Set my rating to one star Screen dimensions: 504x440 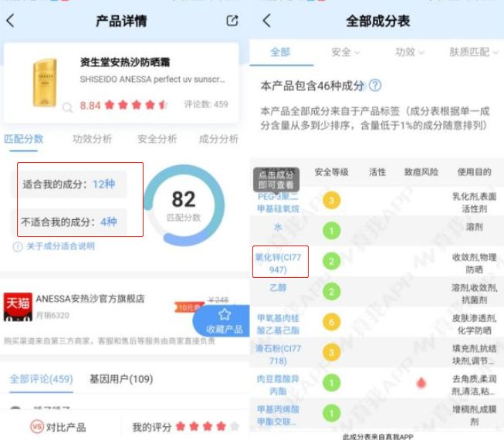[x=181, y=427]
